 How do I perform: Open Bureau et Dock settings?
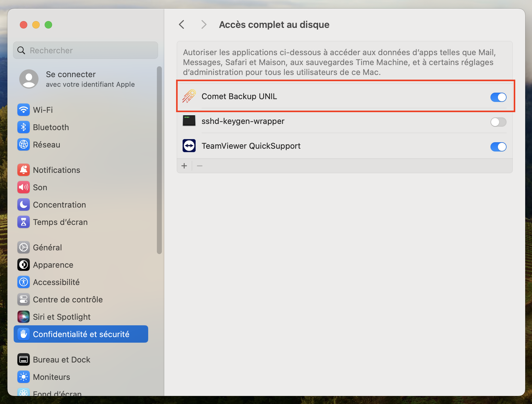click(61, 360)
